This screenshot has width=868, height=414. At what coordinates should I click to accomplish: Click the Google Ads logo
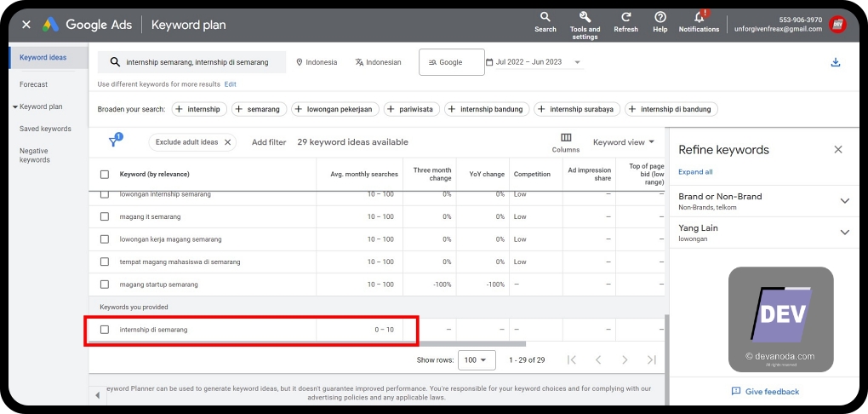(50, 25)
